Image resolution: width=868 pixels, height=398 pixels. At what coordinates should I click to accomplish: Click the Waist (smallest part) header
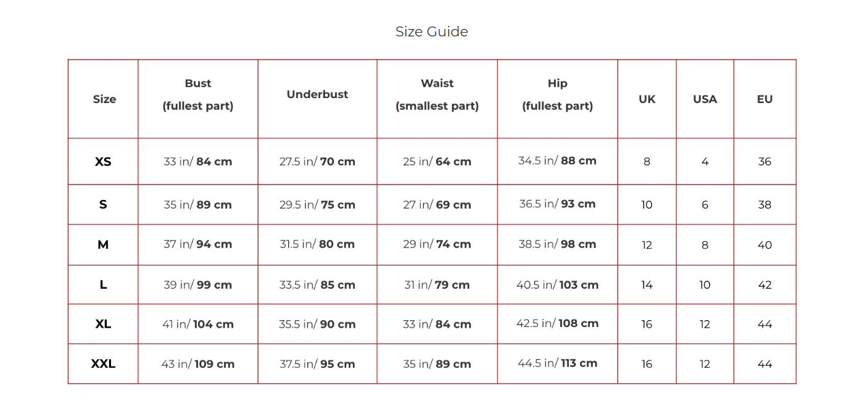tap(437, 94)
